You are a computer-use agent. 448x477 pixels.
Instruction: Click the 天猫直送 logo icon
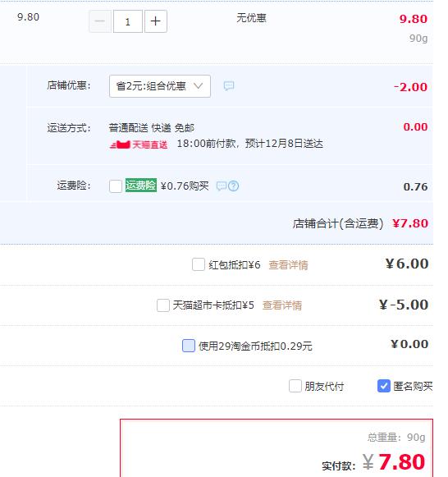[x=120, y=144]
